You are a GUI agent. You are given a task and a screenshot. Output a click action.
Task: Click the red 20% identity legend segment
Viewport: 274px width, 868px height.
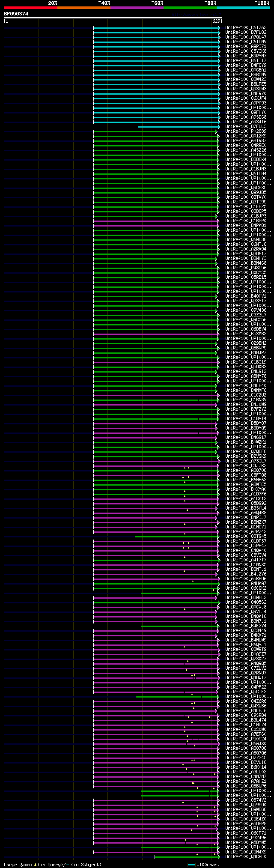click(31, 8)
